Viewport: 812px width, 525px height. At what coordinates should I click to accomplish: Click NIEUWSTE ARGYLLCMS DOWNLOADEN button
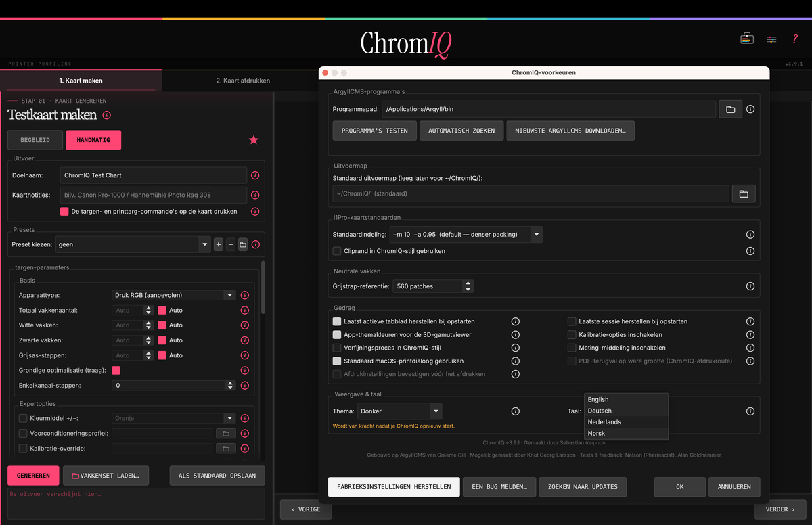[x=570, y=131]
